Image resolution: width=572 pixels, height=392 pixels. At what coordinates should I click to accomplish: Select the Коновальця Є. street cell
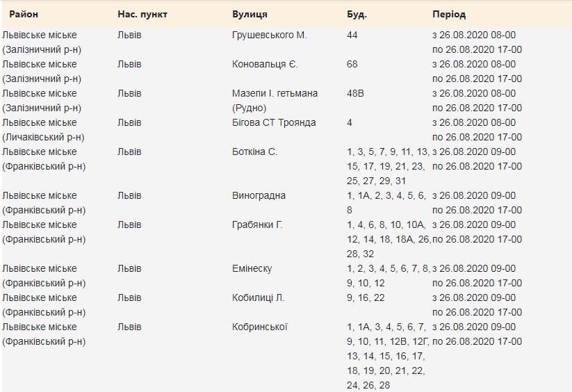click(x=265, y=64)
